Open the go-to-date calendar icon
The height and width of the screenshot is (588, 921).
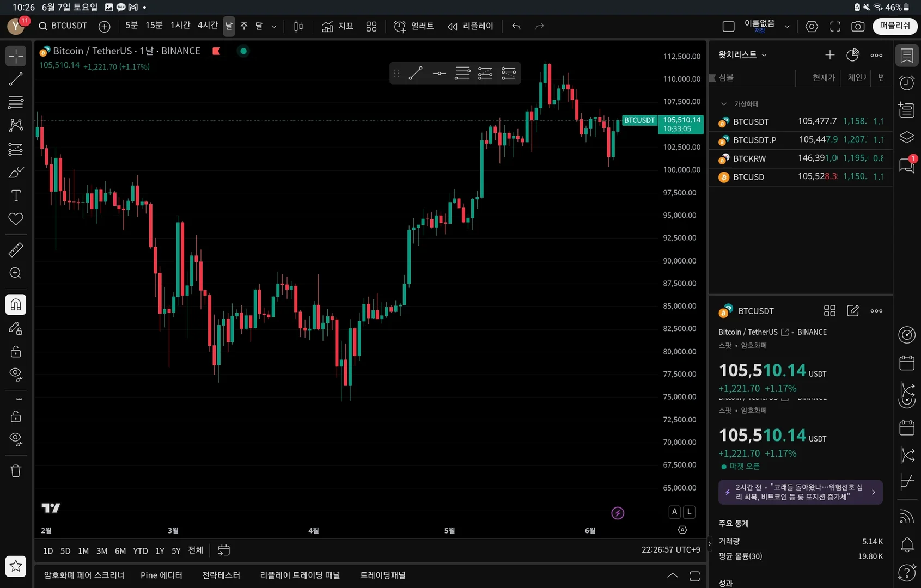coord(224,550)
